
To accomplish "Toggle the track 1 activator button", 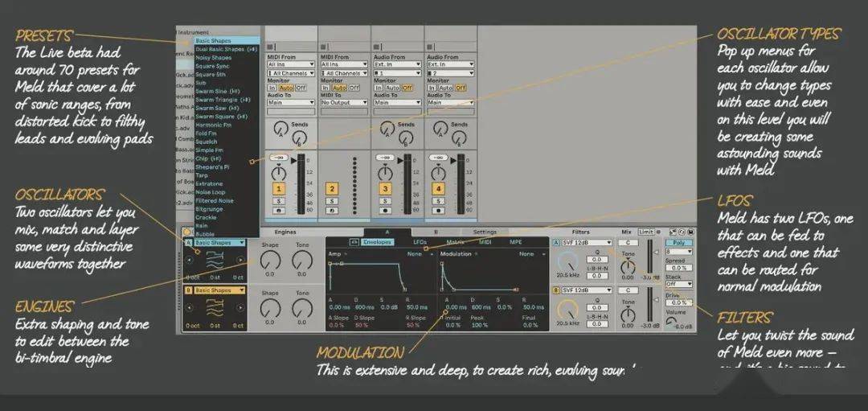I will [278, 189].
